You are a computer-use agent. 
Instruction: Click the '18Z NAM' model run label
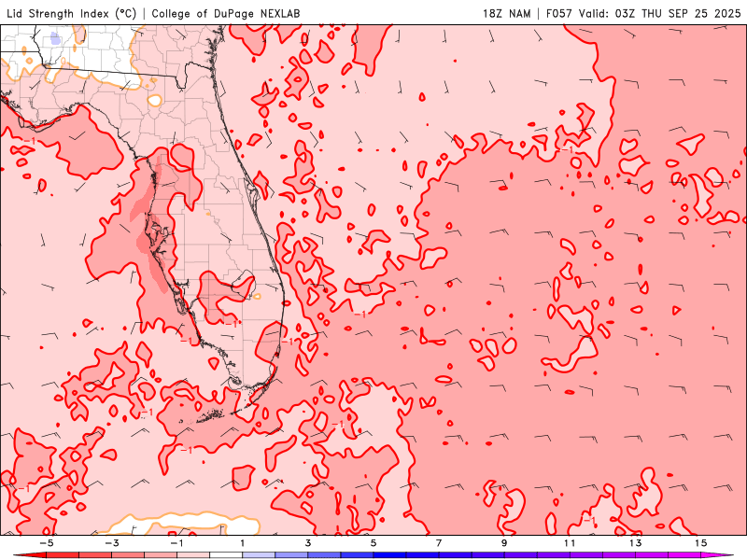(507, 13)
